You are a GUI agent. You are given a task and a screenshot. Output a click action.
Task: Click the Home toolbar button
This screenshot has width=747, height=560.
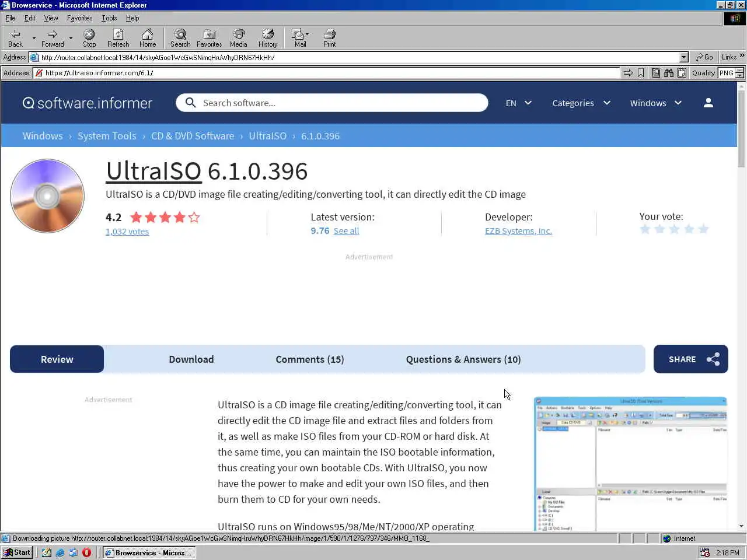[x=148, y=38]
